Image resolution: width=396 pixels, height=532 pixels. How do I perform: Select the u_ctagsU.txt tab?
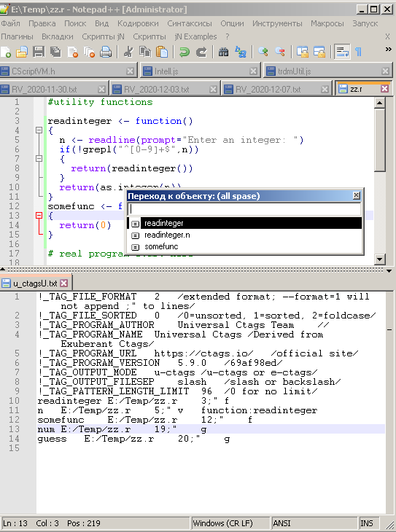click(35, 283)
